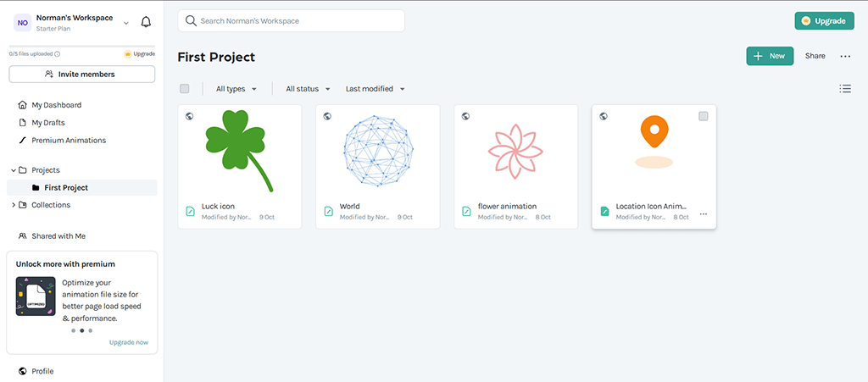Open My Dashboard in the sidebar
Image resolution: width=868 pixels, height=382 pixels.
click(56, 105)
